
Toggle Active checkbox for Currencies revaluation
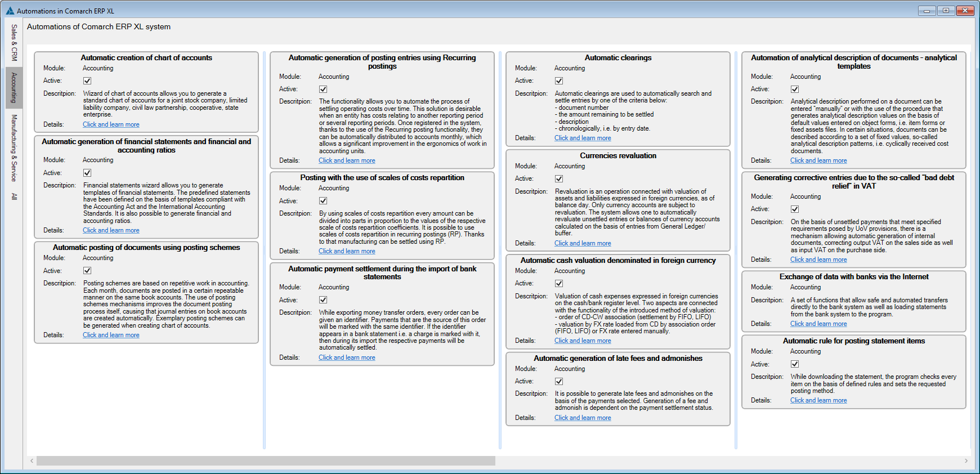click(x=559, y=178)
